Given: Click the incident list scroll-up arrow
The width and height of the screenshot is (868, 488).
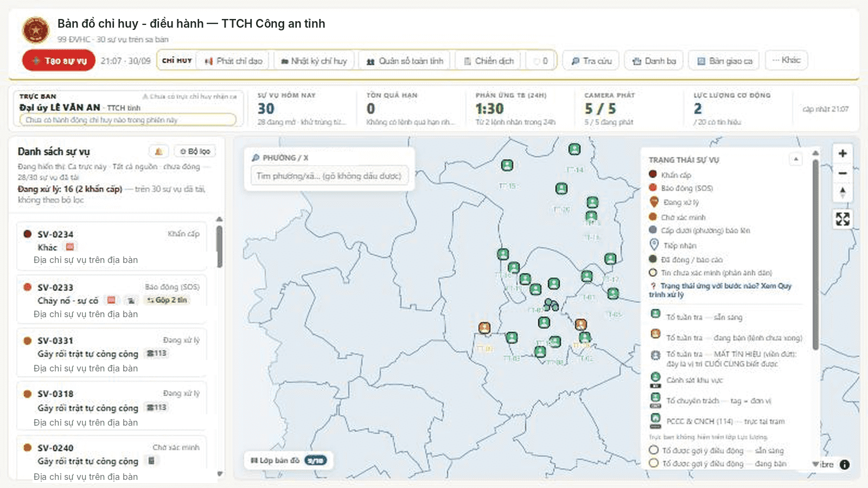Looking at the screenshot, I should [220, 219].
